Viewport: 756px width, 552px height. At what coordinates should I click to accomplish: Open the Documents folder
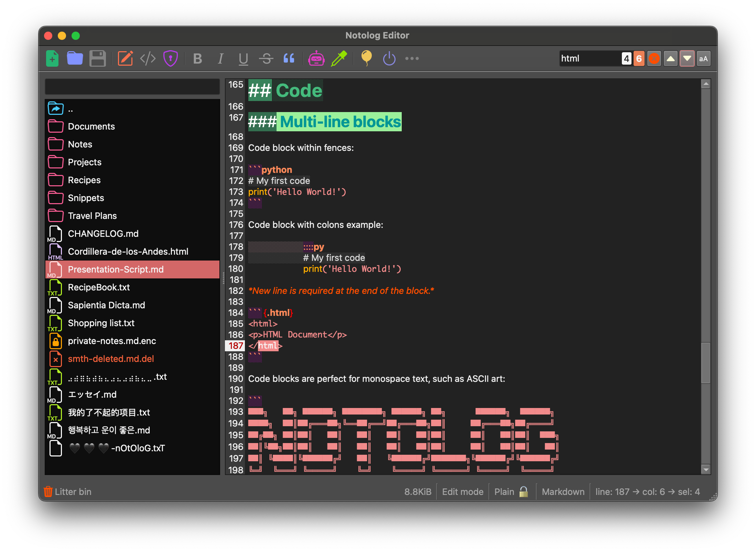(132, 126)
